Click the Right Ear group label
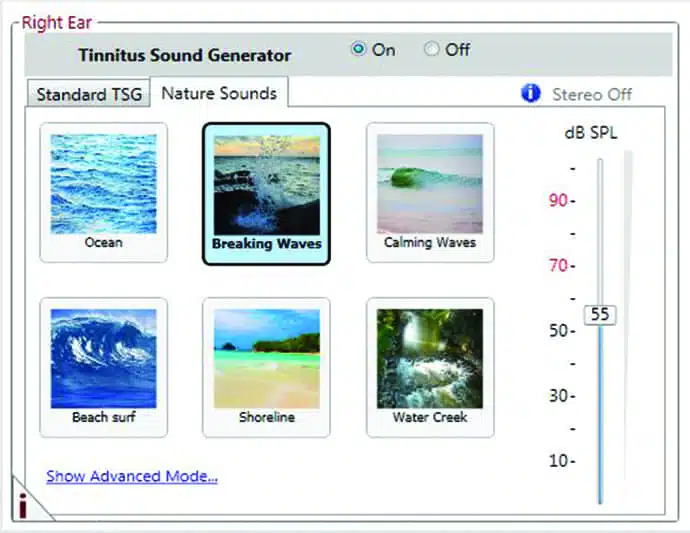The width and height of the screenshot is (690, 533). [x=57, y=20]
